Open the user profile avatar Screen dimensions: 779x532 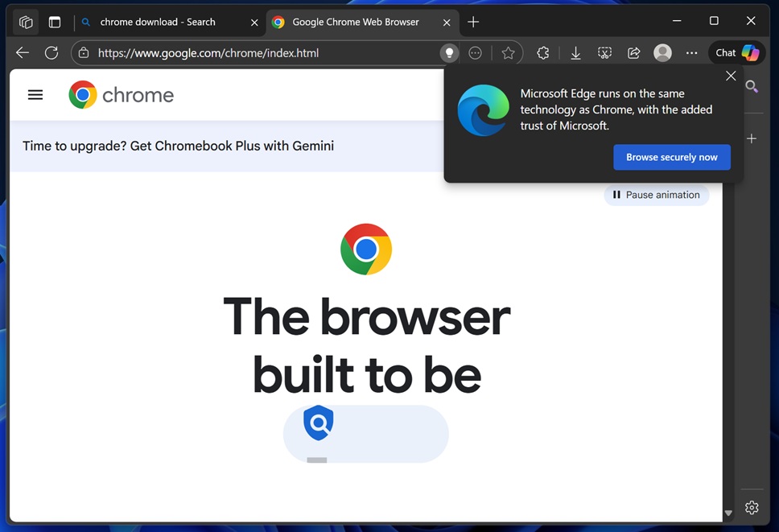pyautogui.click(x=662, y=53)
